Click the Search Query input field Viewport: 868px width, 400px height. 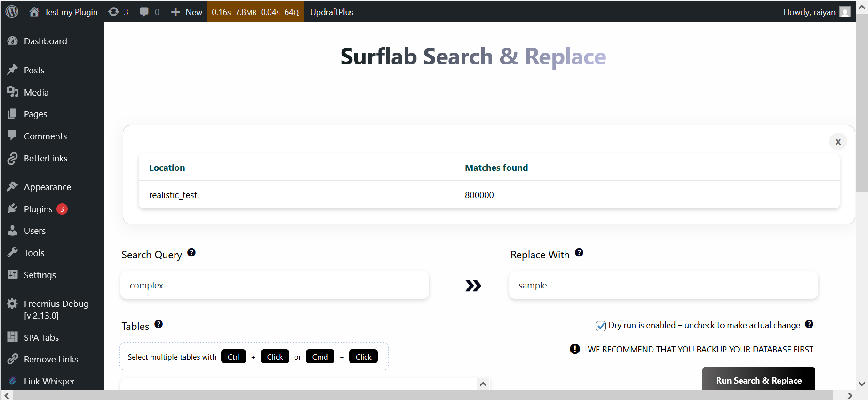pos(275,285)
